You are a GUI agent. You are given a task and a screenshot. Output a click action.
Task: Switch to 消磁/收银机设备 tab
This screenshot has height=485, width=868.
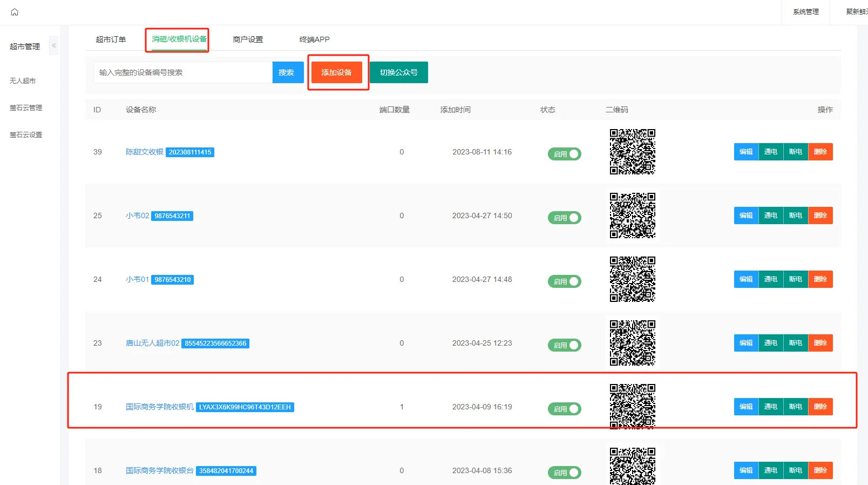pos(179,39)
